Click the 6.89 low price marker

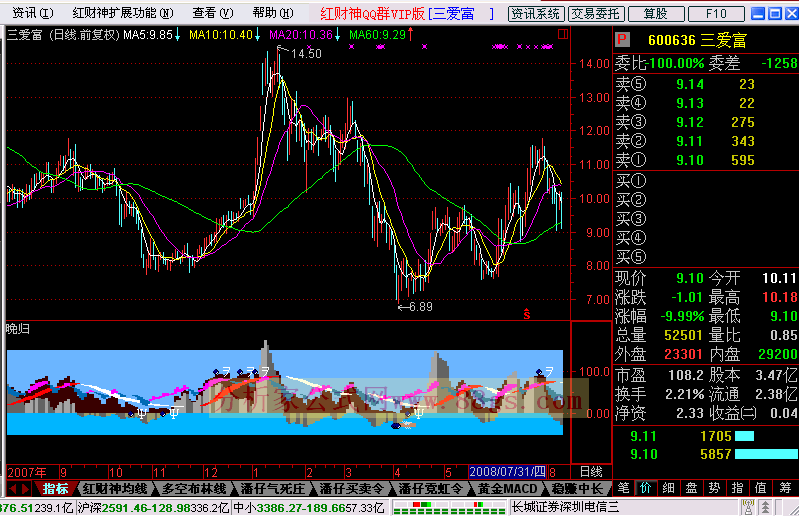(421, 307)
